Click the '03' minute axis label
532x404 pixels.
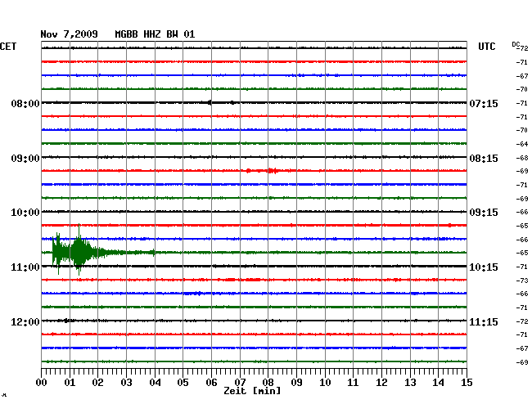pos(126,382)
